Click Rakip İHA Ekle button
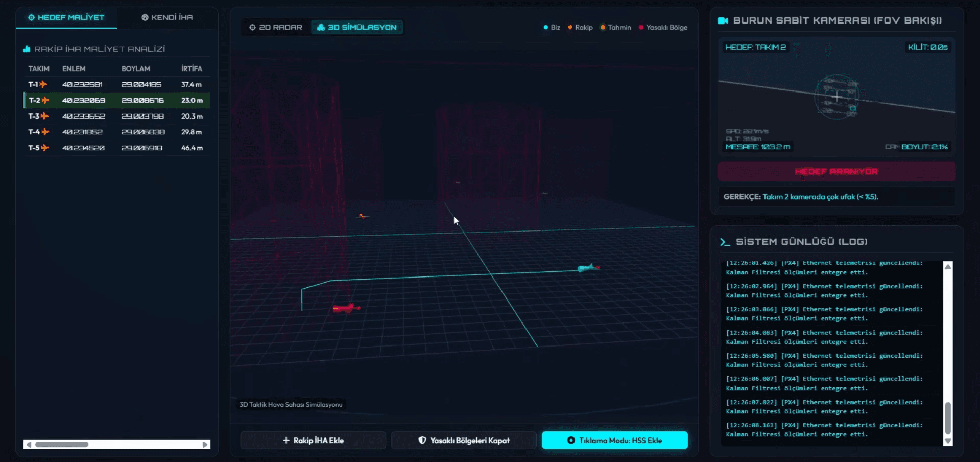 coord(313,440)
